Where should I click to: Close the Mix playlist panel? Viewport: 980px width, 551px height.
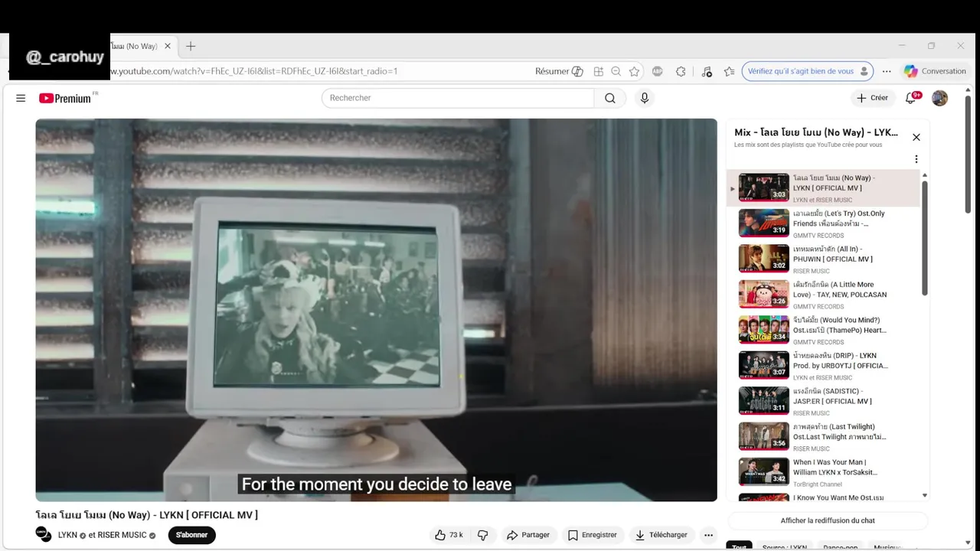point(916,137)
